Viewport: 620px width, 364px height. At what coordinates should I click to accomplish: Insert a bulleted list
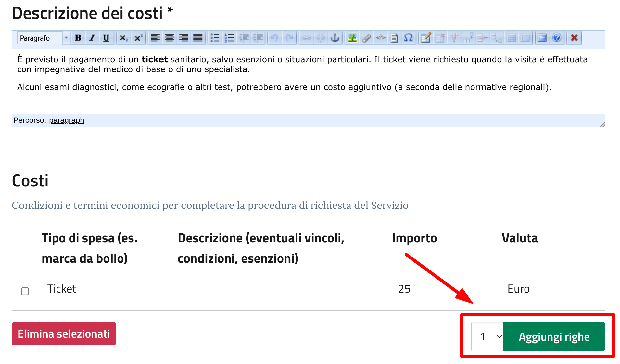coord(215,38)
